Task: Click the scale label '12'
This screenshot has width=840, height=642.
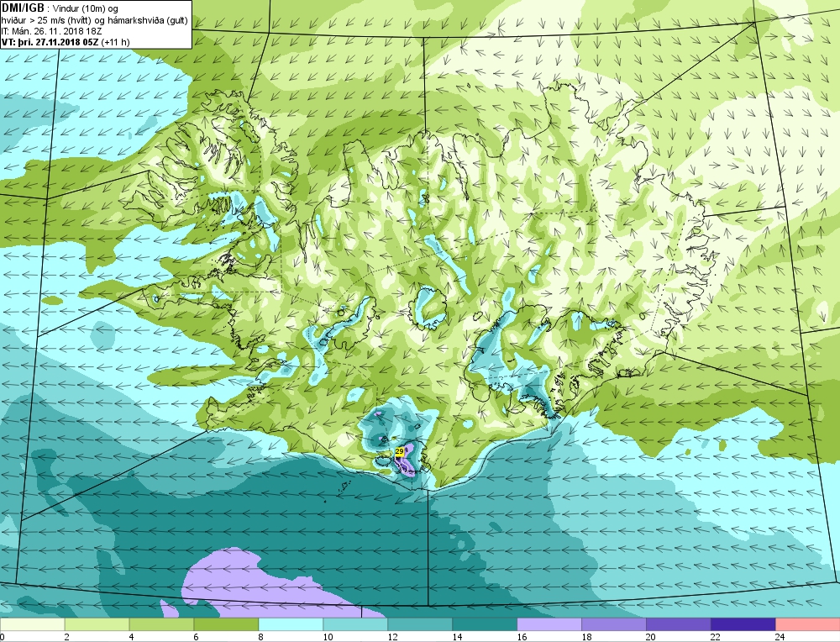Action: 392,637
